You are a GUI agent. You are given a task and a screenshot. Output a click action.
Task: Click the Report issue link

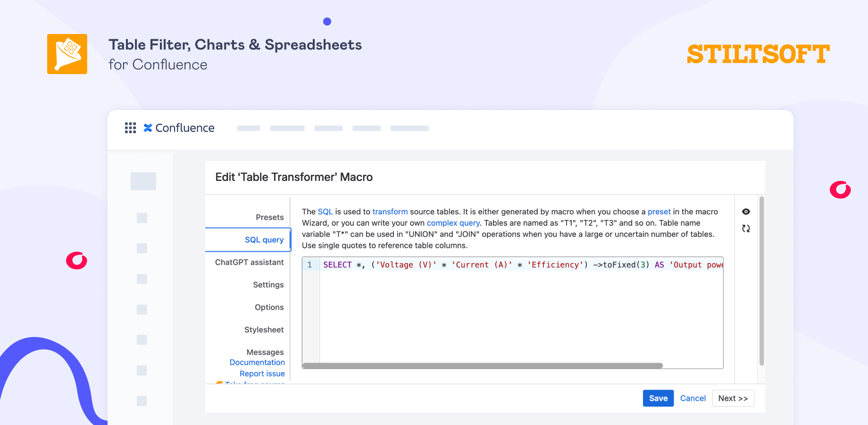point(262,374)
